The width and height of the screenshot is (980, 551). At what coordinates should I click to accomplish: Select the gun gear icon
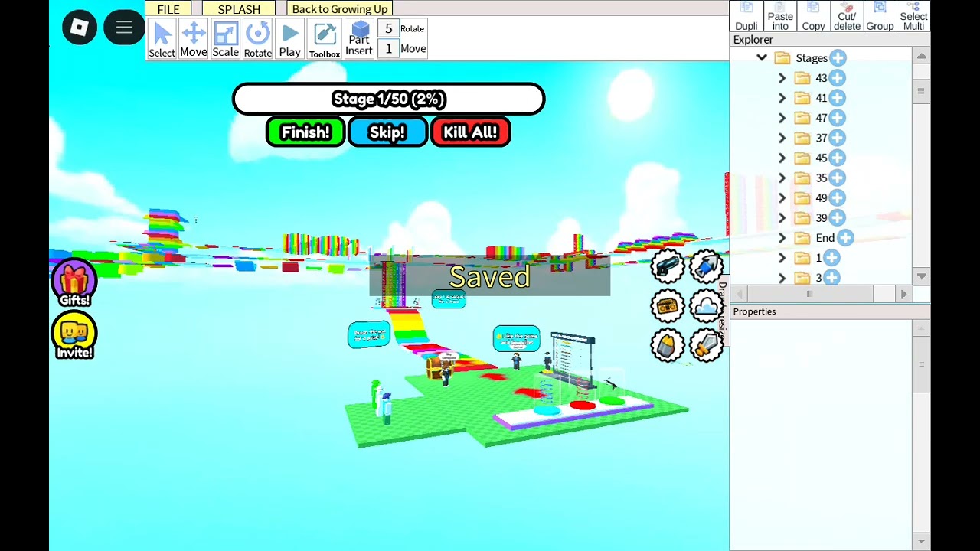coord(668,266)
